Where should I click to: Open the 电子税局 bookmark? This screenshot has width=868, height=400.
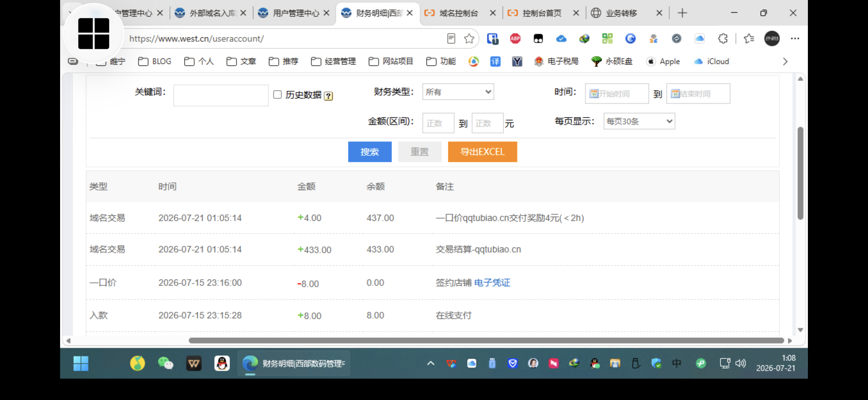(556, 61)
